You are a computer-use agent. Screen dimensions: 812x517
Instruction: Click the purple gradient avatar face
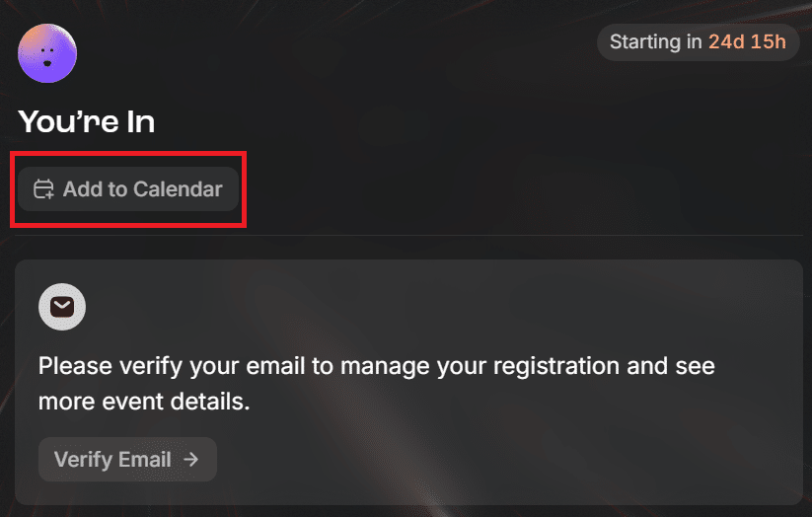(47, 53)
